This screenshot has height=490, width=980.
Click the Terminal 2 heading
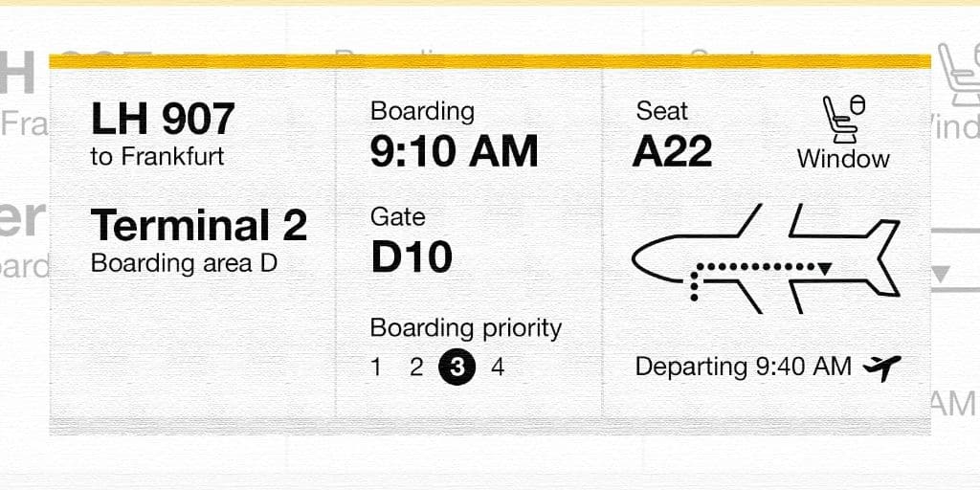199,226
